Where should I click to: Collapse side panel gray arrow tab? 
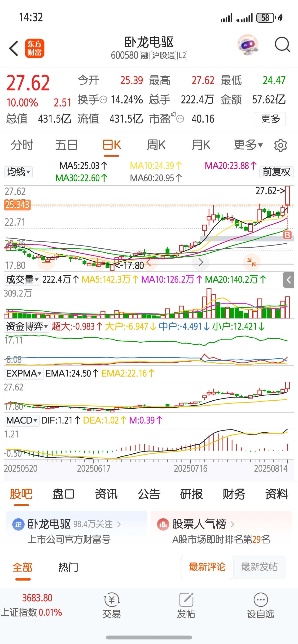pos(288,280)
